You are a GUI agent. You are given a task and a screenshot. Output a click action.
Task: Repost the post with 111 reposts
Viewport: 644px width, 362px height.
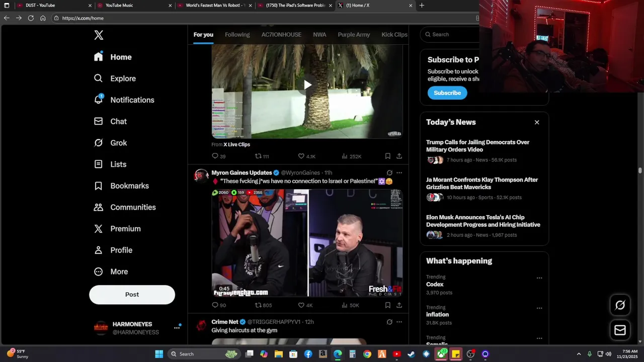262,156
